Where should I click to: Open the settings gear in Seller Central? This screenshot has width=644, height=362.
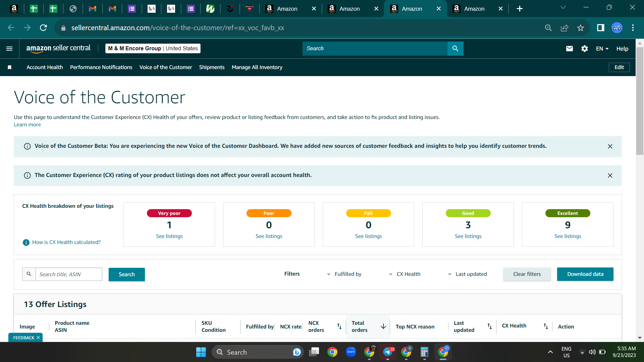click(x=584, y=49)
